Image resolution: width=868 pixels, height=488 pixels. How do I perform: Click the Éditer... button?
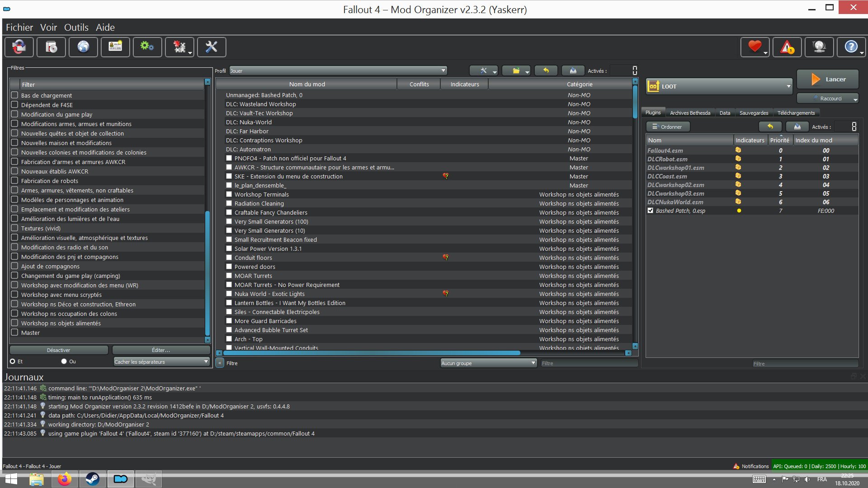[x=161, y=350]
